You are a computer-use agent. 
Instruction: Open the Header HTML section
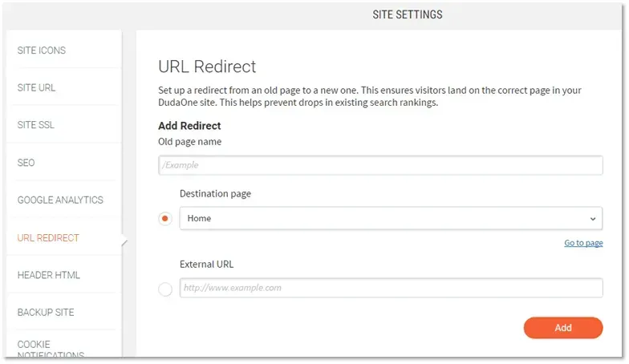48,276
